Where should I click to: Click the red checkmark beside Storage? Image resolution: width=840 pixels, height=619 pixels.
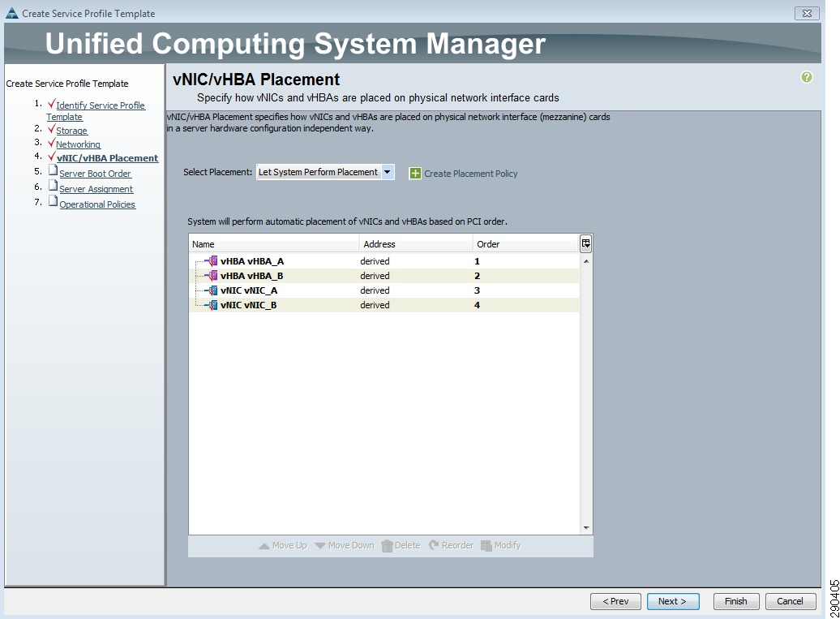click(x=51, y=129)
